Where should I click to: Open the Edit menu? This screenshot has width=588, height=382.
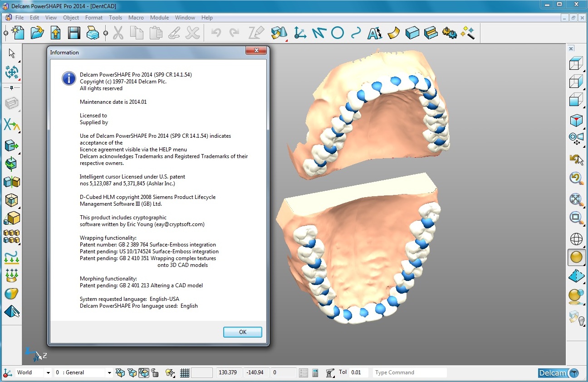[34, 18]
